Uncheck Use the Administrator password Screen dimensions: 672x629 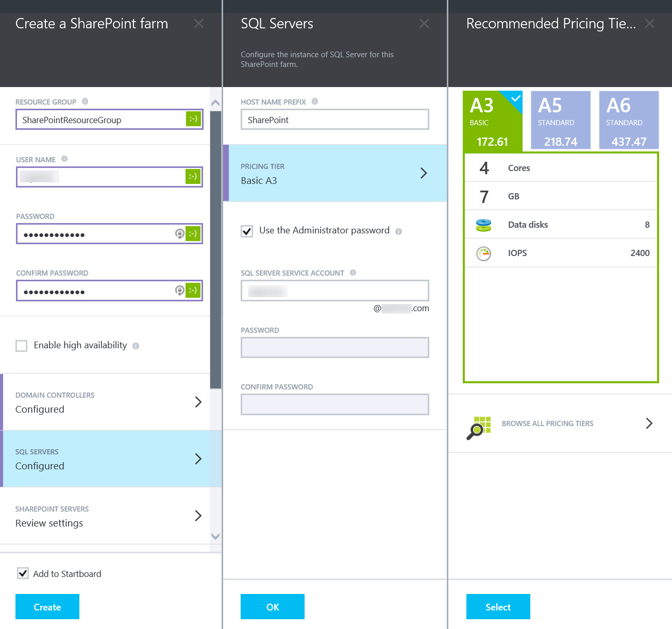point(247,231)
